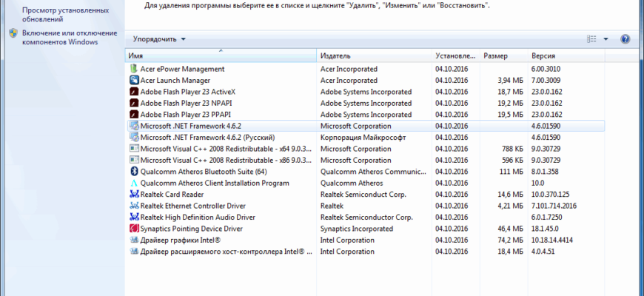Select Microsoft .NET Framework 4.6.2 (Русский) entry
This screenshot has height=296, width=644.
366,138
